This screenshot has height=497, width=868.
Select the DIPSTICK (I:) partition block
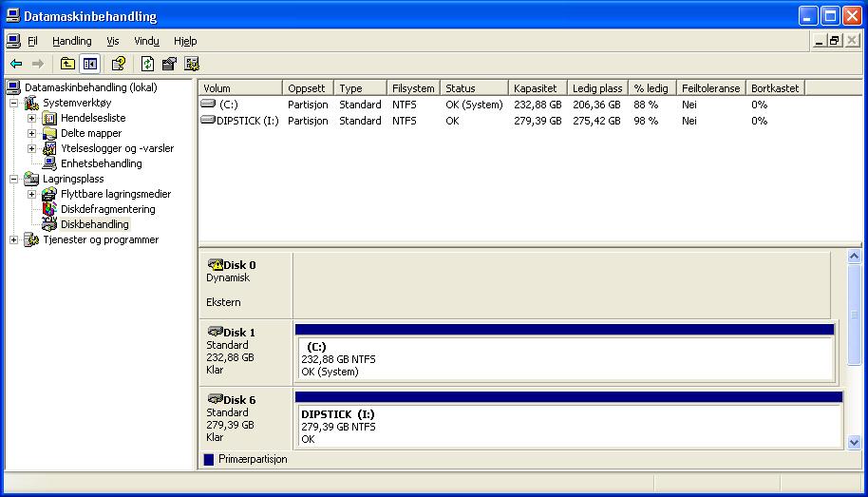point(568,427)
